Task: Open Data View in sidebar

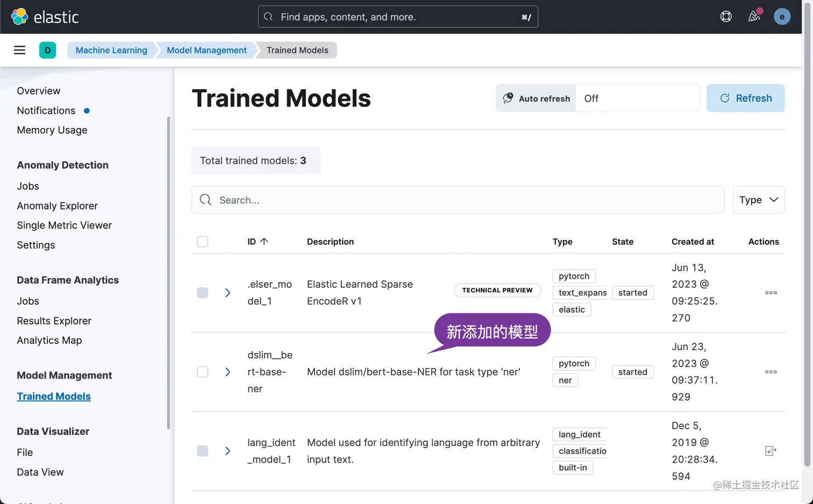Action: [40, 472]
